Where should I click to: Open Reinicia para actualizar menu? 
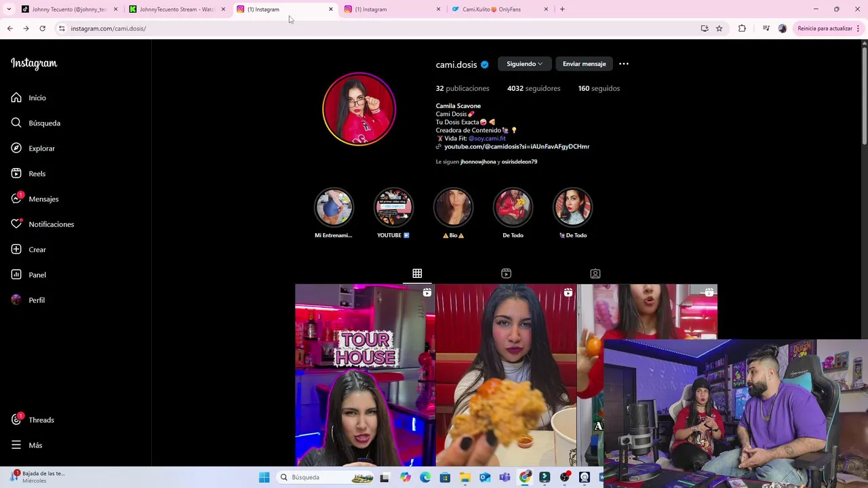point(829,28)
